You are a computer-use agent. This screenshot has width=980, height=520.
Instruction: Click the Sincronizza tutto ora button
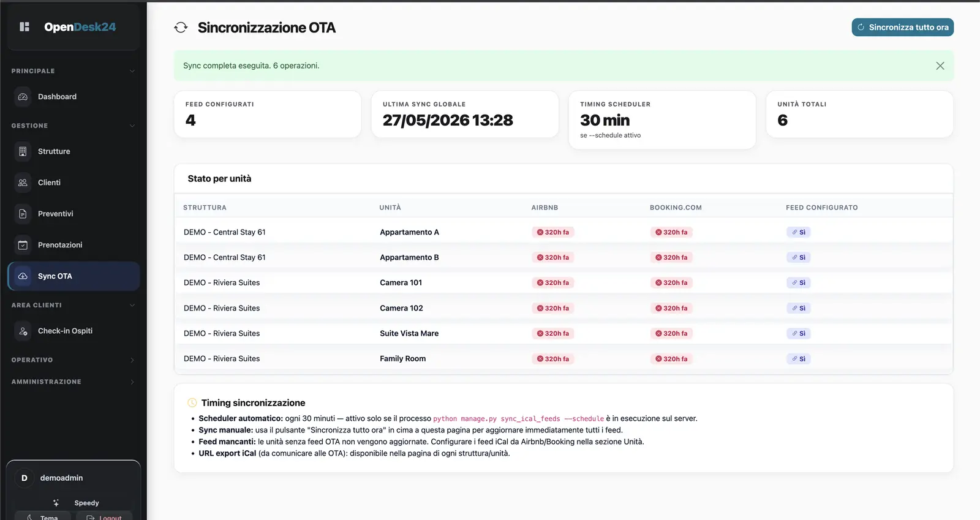(x=902, y=27)
